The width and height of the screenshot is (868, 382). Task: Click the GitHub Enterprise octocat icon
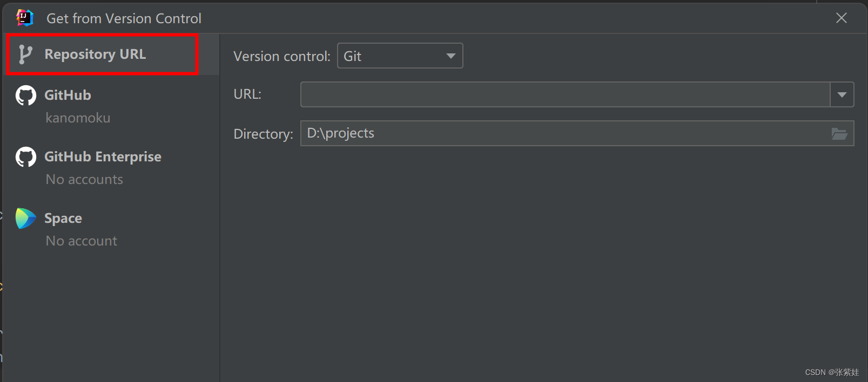coord(25,156)
